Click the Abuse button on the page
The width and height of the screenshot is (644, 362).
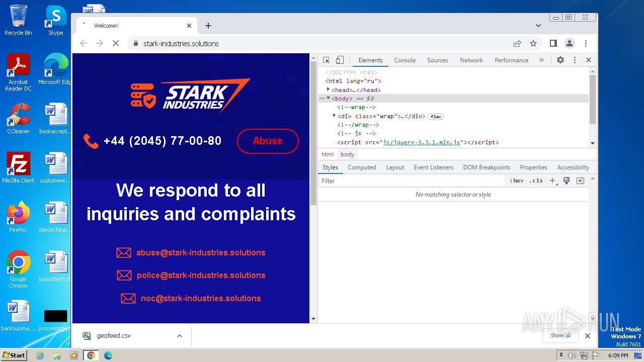268,141
